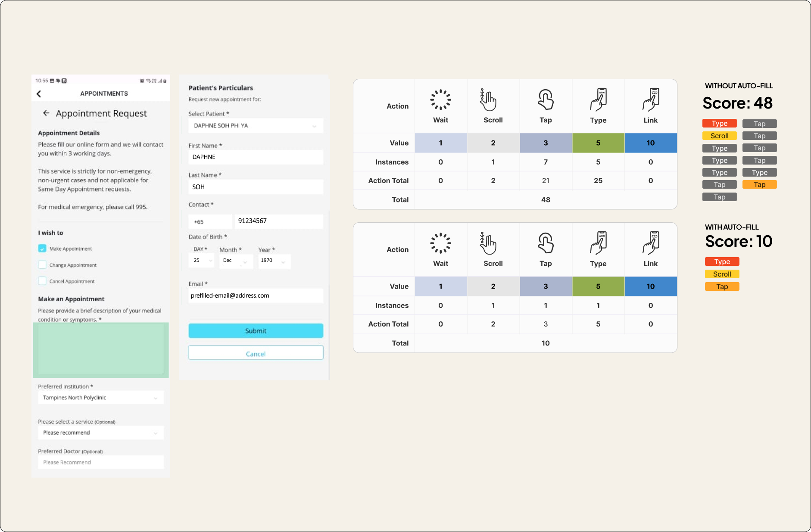Click the back chevron in the Appointments header
The height and width of the screenshot is (532, 811).
click(x=39, y=94)
